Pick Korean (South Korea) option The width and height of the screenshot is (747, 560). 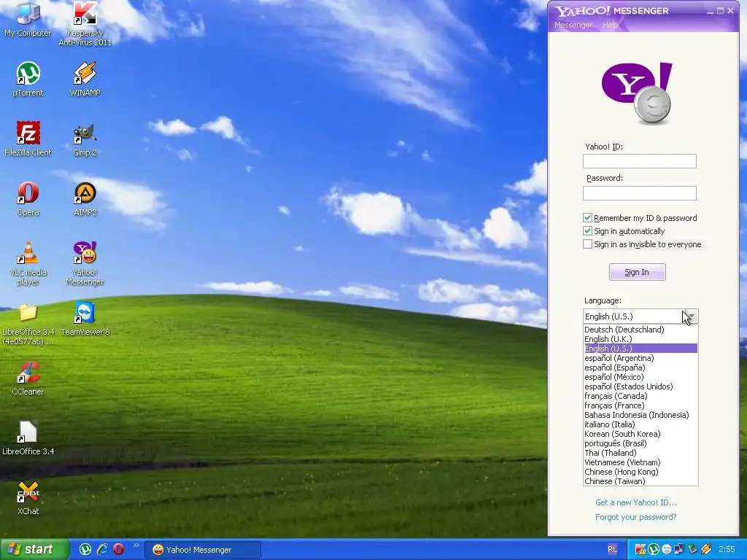pyautogui.click(x=640, y=434)
